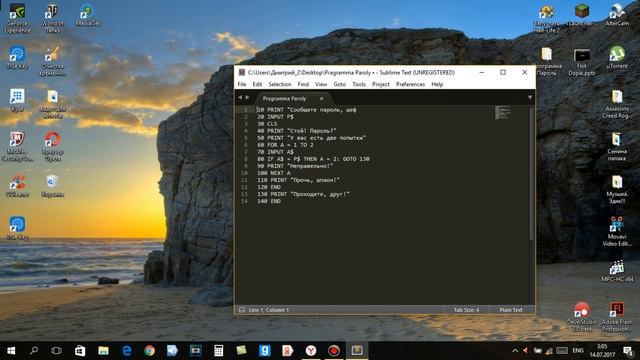Screen dimensions: 640x360
Task: Open Assassins Creed Rogue folder
Action: coord(617,104)
